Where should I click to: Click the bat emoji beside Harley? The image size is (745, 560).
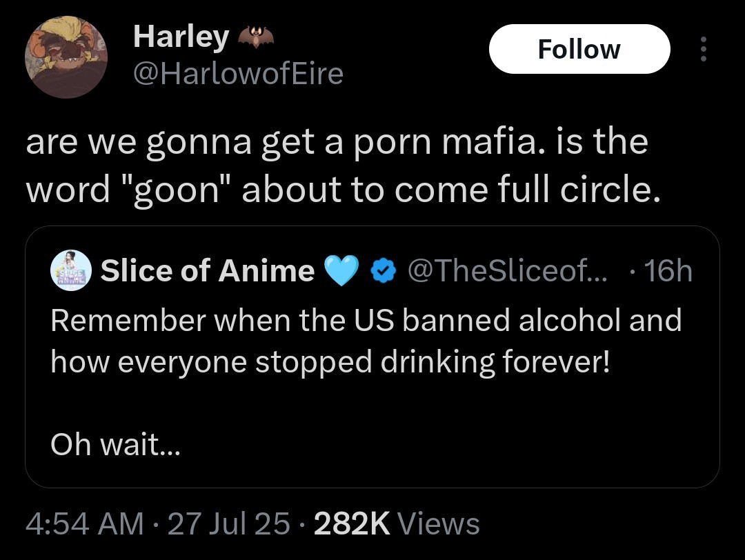pyautogui.click(x=255, y=37)
